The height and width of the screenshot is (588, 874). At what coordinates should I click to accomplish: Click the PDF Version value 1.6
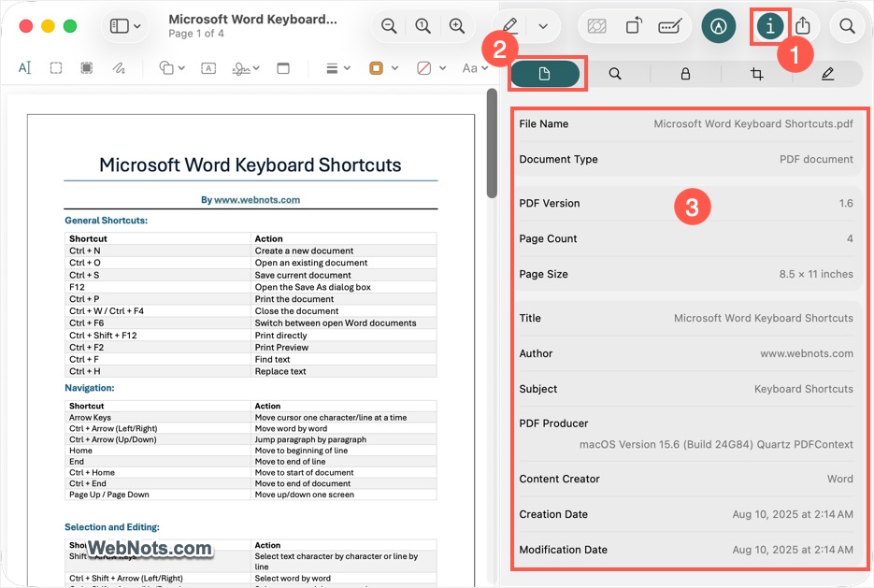(x=846, y=203)
